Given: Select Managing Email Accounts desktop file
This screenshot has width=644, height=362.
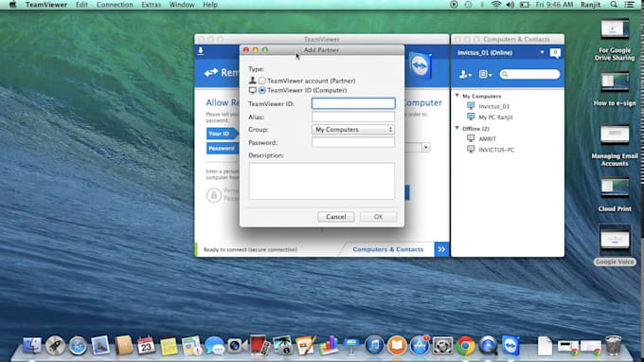Looking at the screenshot, I should click(x=615, y=145).
